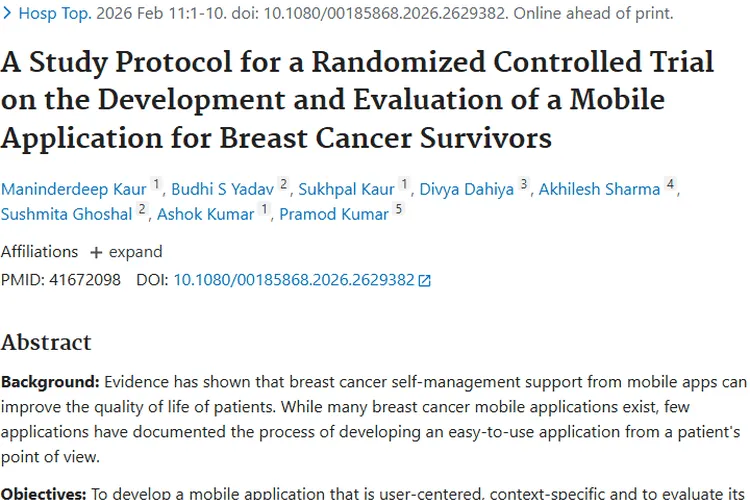This screenshot has width=750, height=500.
Task: Open author Akhilesh Sharma's page
Action: pyautogui.click(x=599, y=189)
